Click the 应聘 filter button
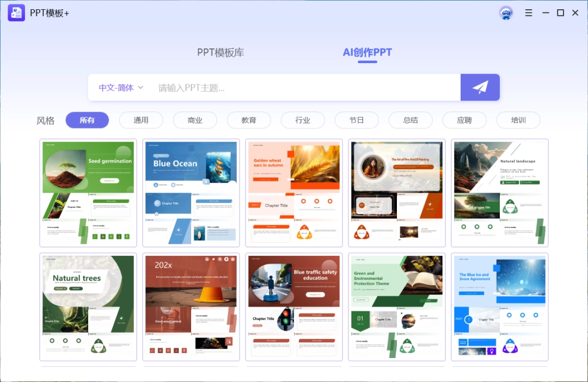Screen dimensions: 588x382 click(464, 120)
